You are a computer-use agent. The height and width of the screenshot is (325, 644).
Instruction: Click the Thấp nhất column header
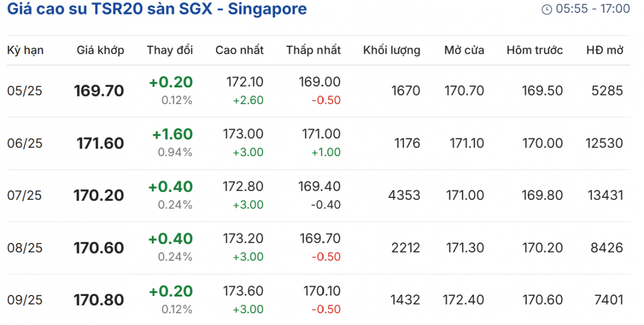pos(313,50)
